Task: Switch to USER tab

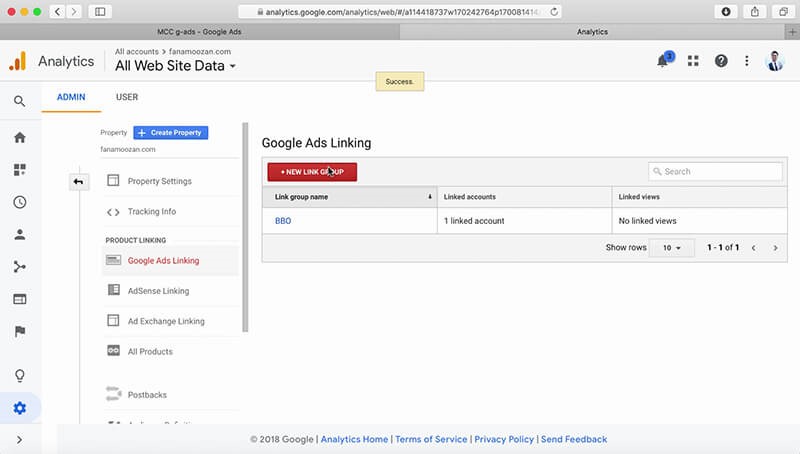Action: click(x=127, y=97)
